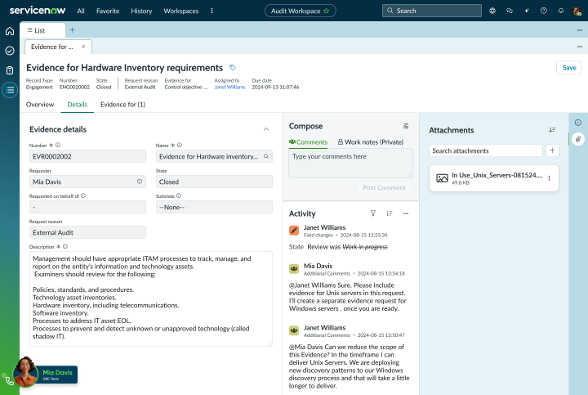This screenshot has width=588, height=395.
Task: Open the Evidence for (1) tab
Action: click(123, 104)
